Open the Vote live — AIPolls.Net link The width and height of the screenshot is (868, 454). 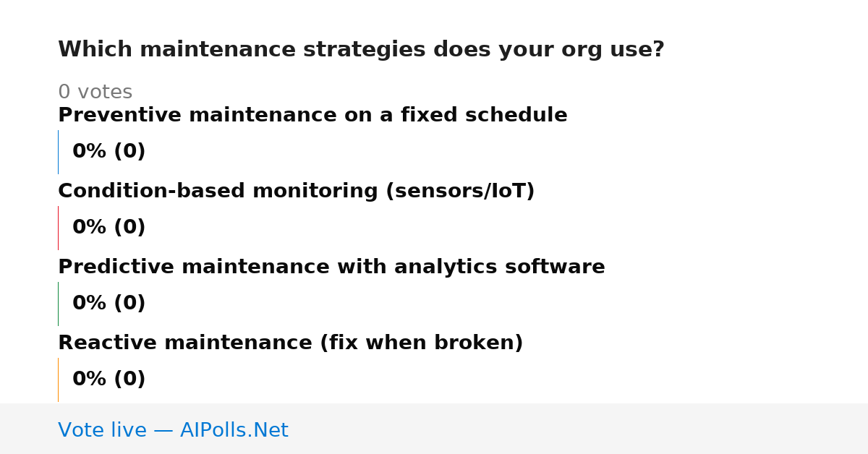[173, 431]
